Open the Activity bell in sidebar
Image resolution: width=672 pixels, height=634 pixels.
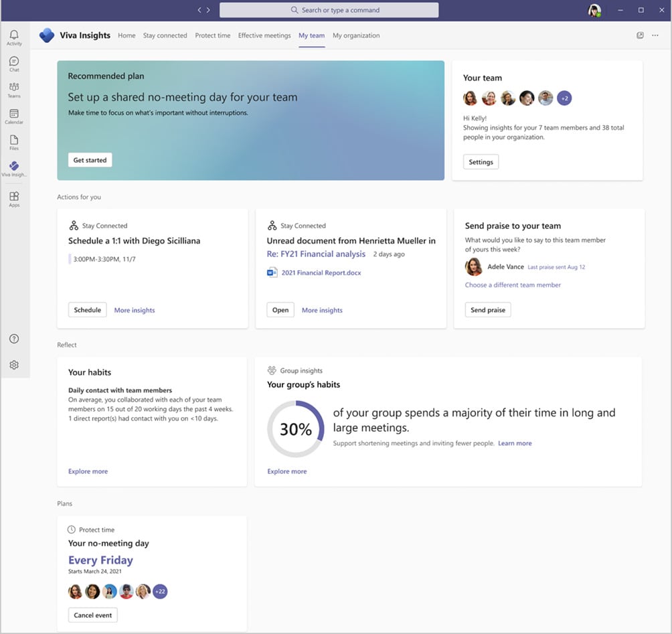coord(14,37)
